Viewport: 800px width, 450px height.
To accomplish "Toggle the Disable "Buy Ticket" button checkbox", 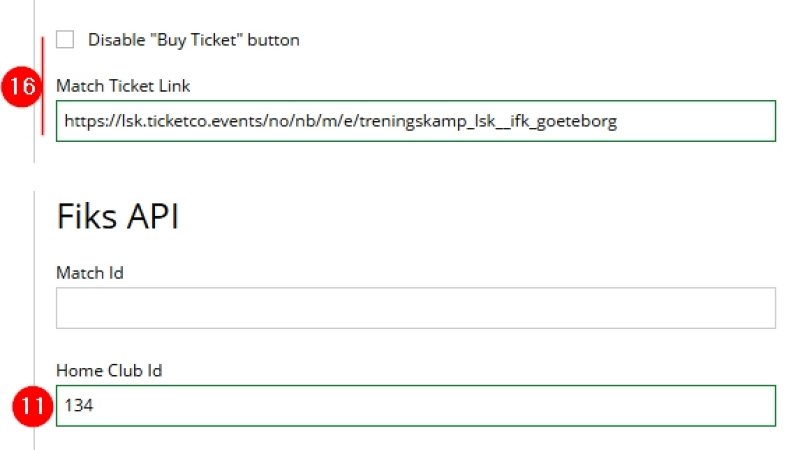I will [66, 40].
